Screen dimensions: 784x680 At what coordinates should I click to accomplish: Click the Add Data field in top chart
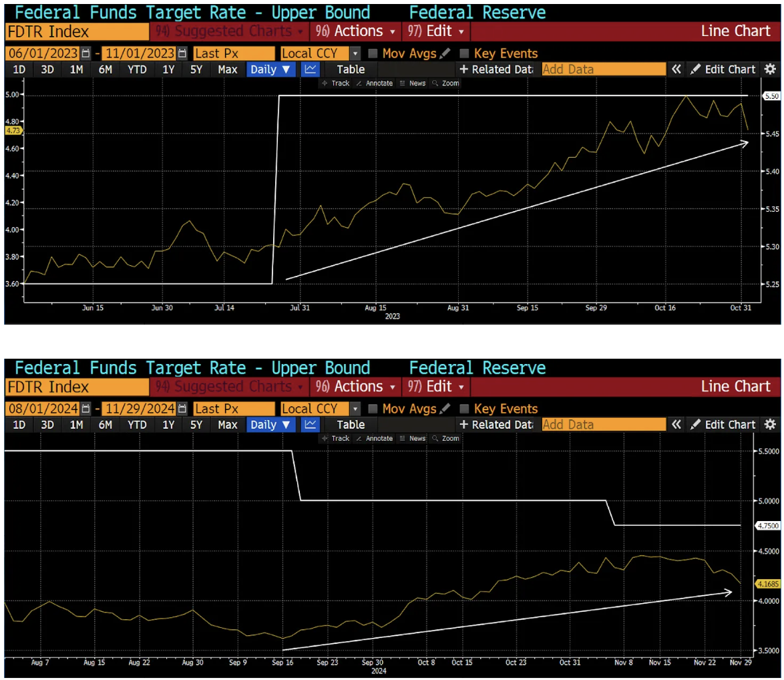pos(603,69)
